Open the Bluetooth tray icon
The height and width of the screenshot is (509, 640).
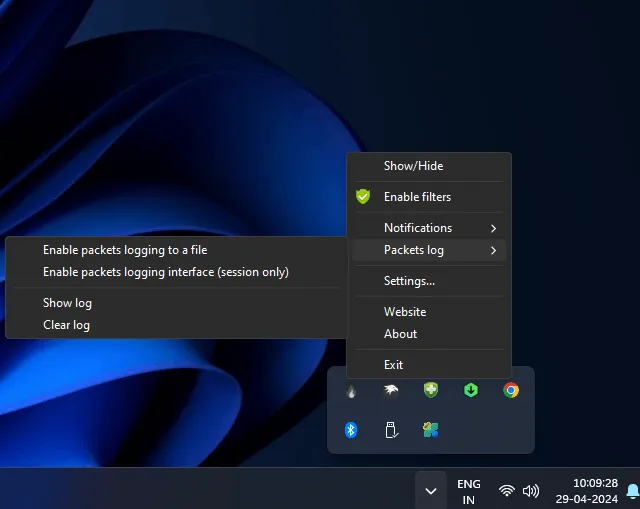351,430
